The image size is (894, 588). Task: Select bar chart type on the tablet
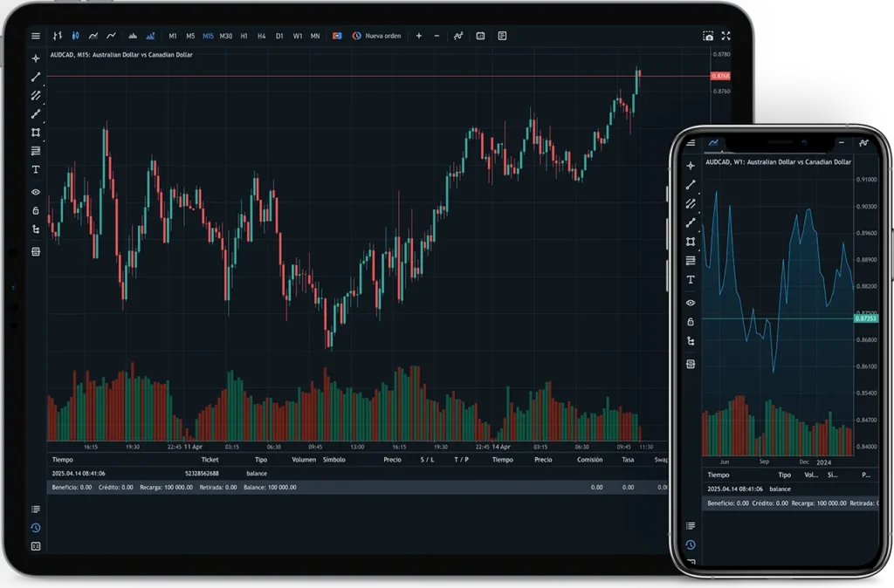point(58,36)
